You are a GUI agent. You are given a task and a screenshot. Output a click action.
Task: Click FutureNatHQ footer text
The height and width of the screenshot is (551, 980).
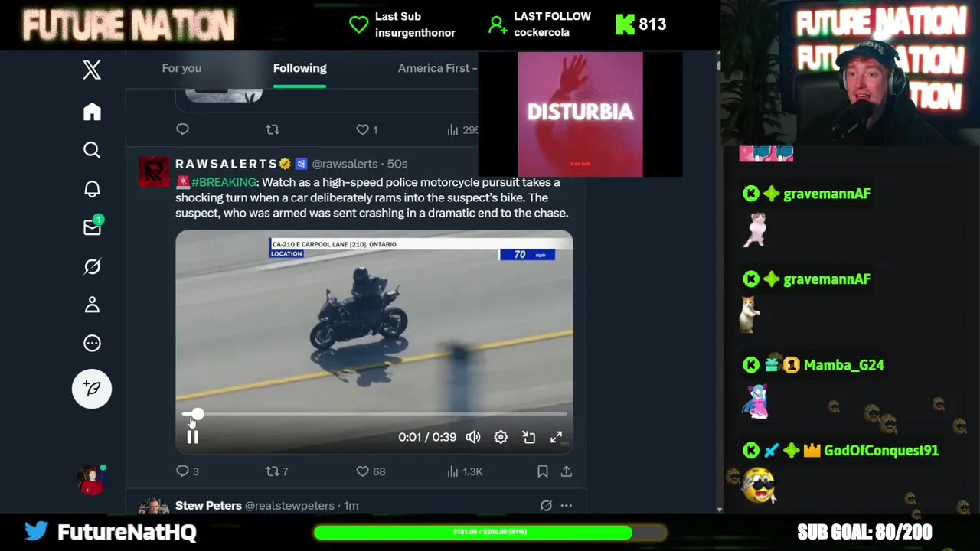[127, 532]
